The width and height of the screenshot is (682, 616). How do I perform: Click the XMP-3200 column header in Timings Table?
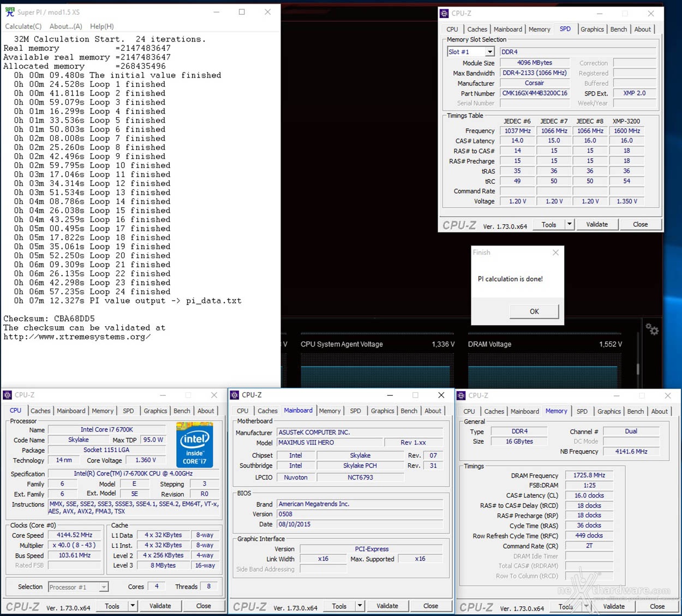pyautogui.click(x=626, y=121)
